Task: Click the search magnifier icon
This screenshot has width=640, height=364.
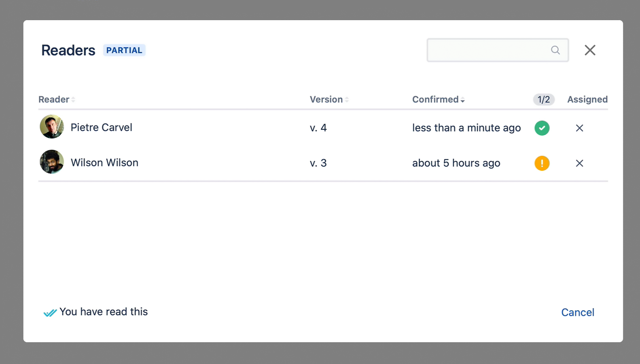Action: pyautogui.click(x=555, y=50)
